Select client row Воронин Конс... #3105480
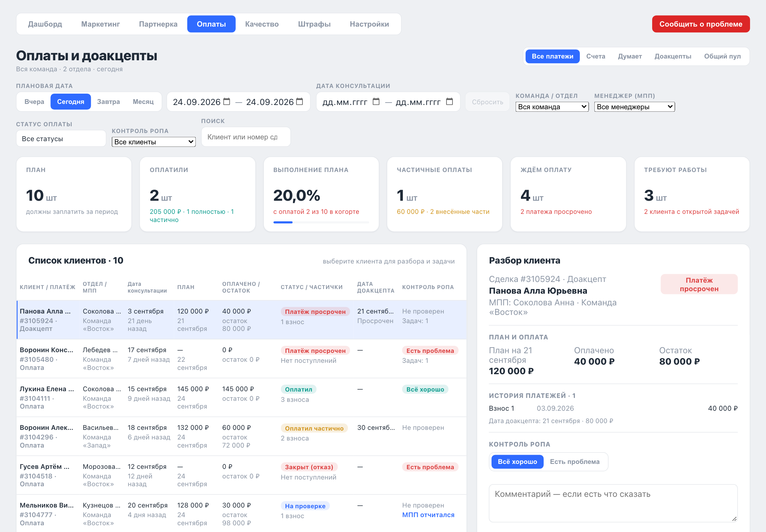 241,359
